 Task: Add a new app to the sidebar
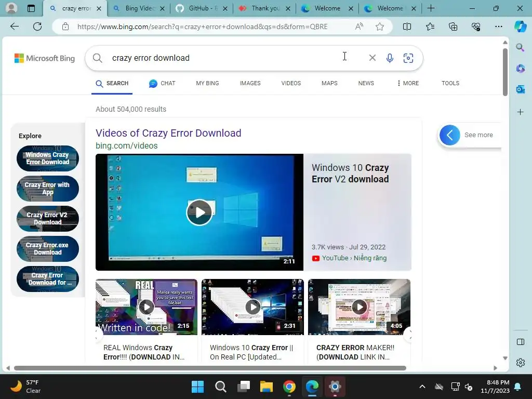(520, 112)
